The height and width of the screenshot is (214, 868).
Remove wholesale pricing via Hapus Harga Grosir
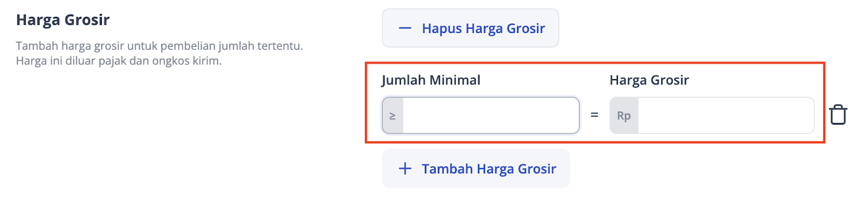[470, 28]
